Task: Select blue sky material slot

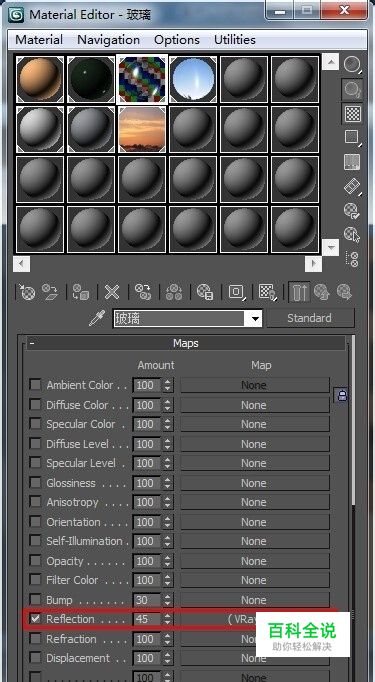Action: coord(193,79)
